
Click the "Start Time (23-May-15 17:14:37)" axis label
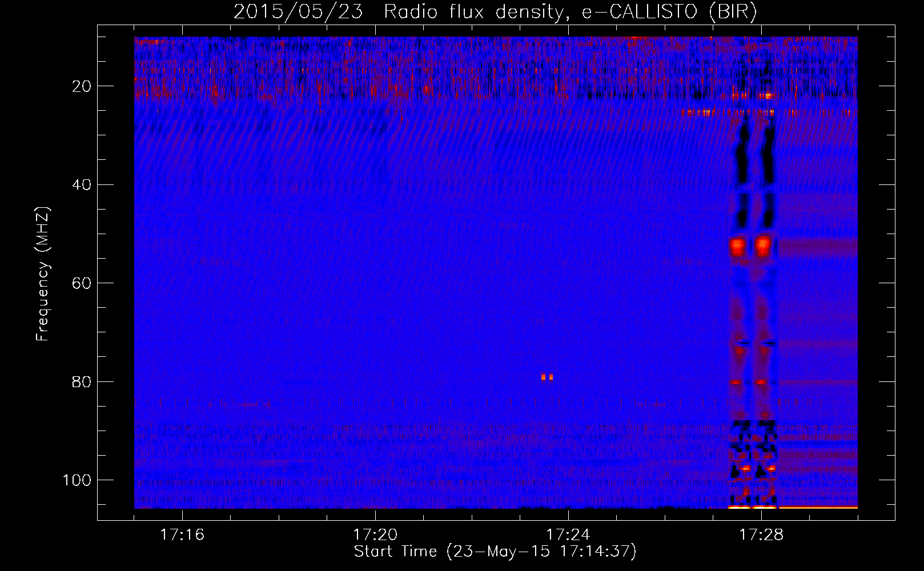[495, 552]
